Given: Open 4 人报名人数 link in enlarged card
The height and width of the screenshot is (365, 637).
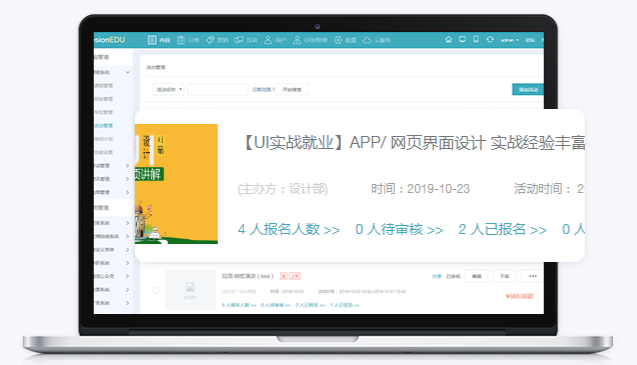Looking at the screenshot, I should click(289, 229).
